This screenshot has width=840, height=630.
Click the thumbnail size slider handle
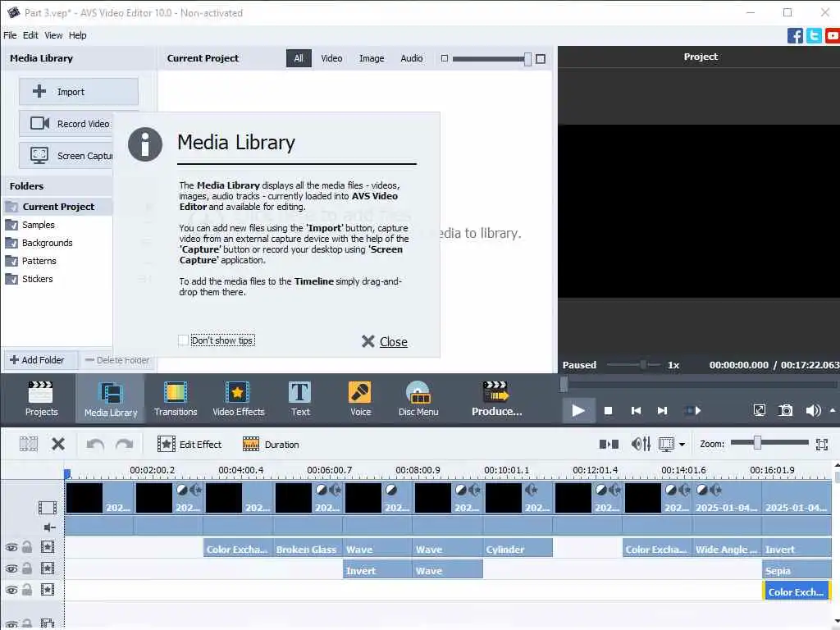(527, 59)
